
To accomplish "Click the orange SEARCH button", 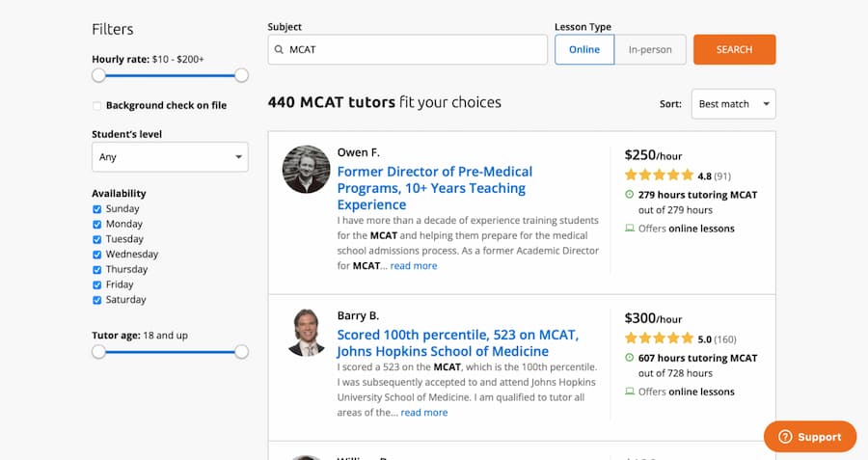I will [x=735, y=49].
